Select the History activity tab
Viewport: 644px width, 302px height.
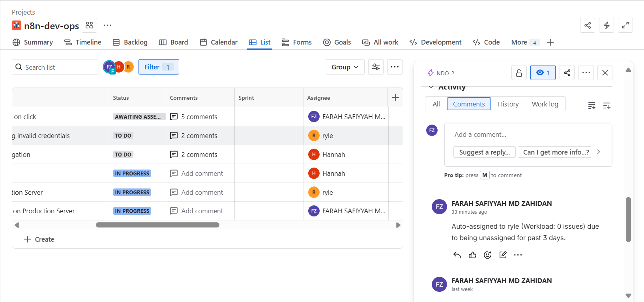point(508,104)
